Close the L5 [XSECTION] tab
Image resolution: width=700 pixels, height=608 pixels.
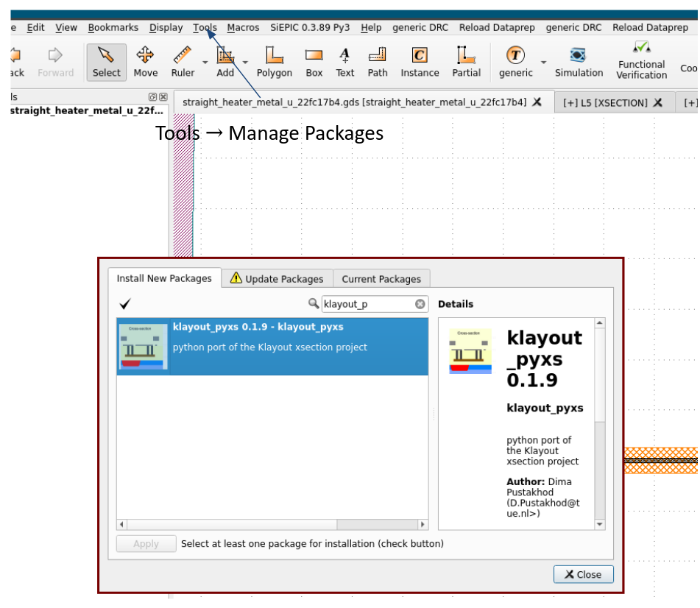pos(657,102)
